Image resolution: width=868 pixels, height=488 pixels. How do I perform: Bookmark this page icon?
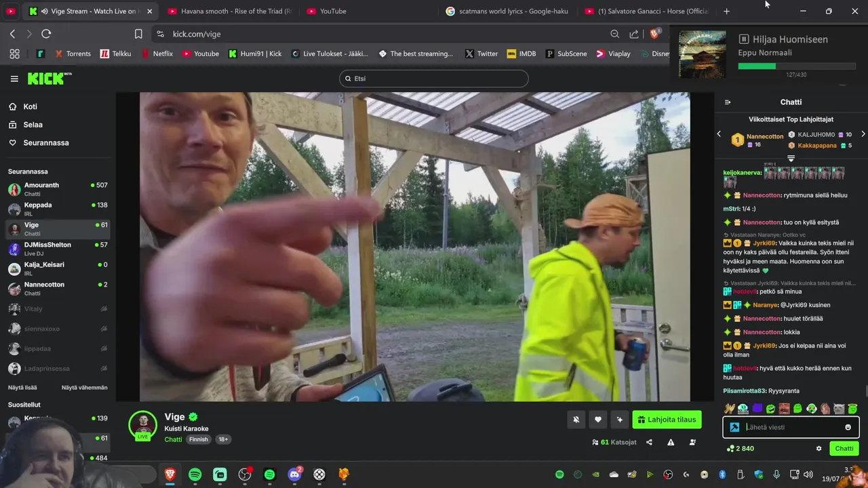click(138, 34)
